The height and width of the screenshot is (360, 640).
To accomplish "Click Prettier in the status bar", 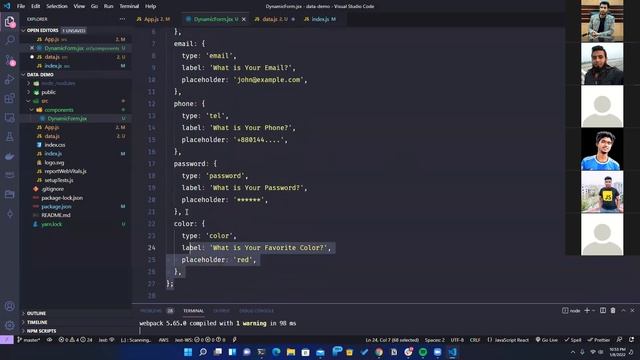I will (599, 340).
